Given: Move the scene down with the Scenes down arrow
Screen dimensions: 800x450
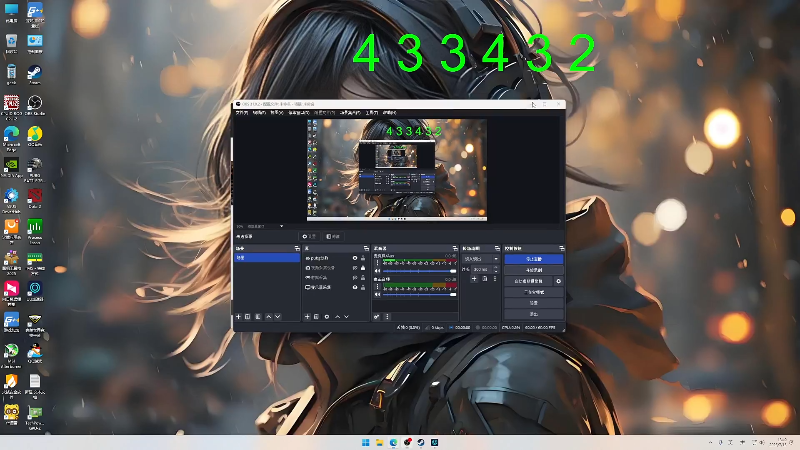Looking at the screenshot, I should [x=278, y=317].
